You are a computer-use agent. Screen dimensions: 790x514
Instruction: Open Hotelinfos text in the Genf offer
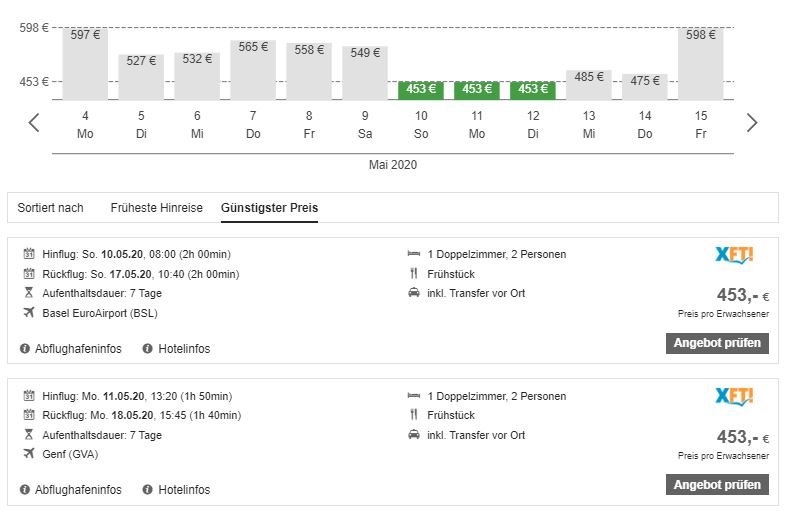(x=184, y=490)
